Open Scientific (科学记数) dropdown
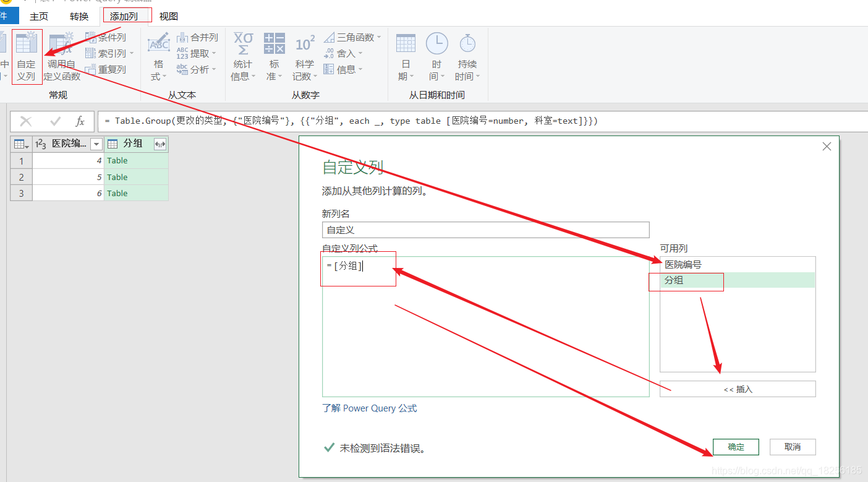Screen dimensions: 868x482 [305, 57]
